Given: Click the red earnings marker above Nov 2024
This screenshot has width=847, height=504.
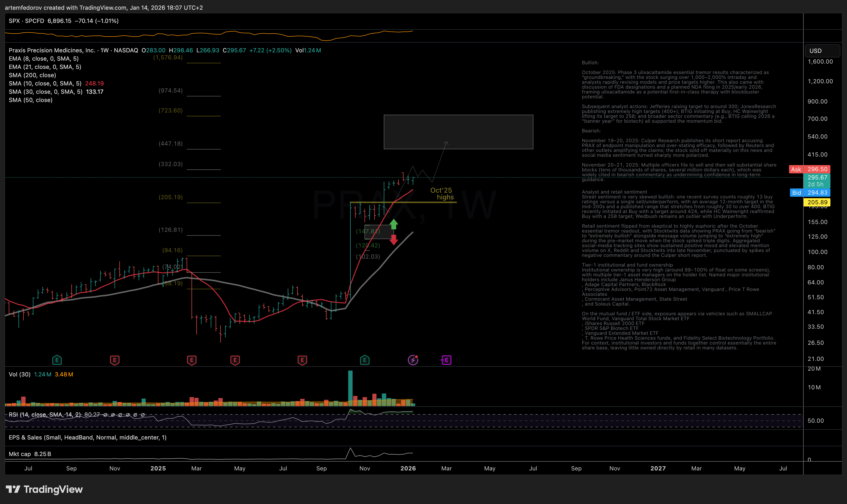Looking at the screenshot, I should click(x=115, y=360).
